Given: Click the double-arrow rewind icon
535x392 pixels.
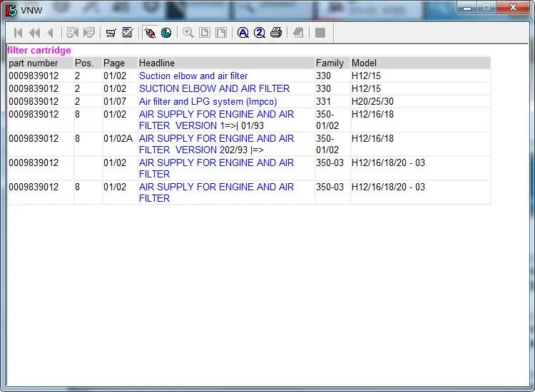Looking at the screenshot, I should click(x=34, y=33).
